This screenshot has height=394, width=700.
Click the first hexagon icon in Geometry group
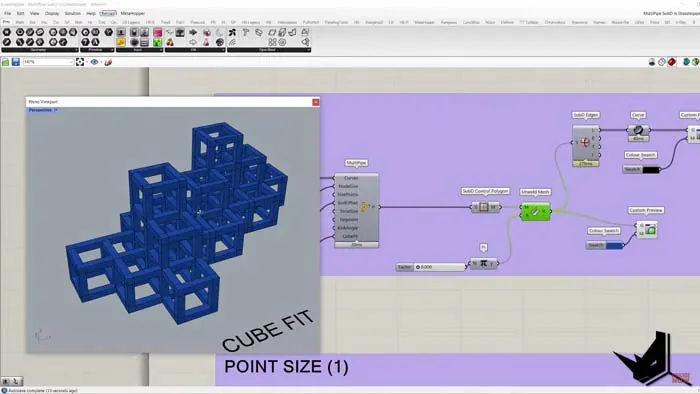(x=6, y=33)
